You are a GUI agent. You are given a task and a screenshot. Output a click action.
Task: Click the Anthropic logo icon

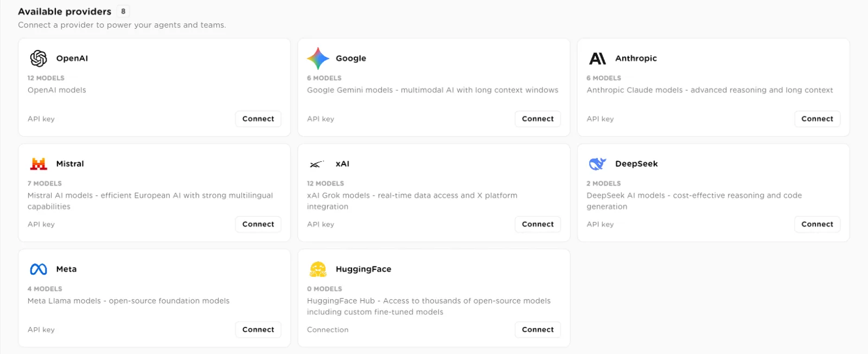597,58
